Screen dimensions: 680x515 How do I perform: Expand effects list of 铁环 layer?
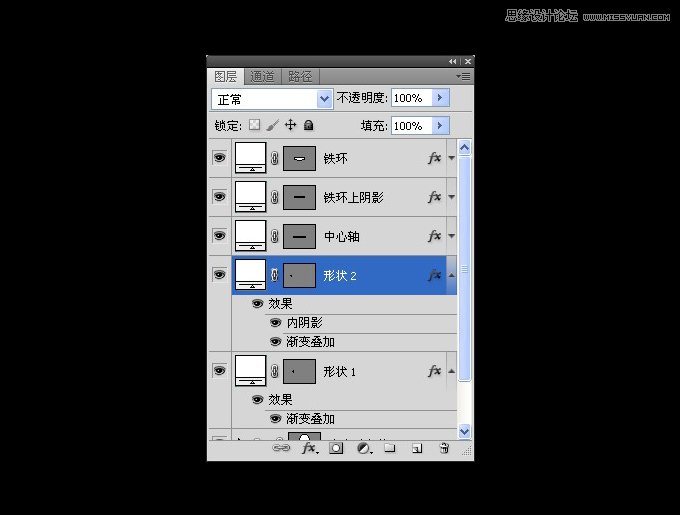coord(451,158)
